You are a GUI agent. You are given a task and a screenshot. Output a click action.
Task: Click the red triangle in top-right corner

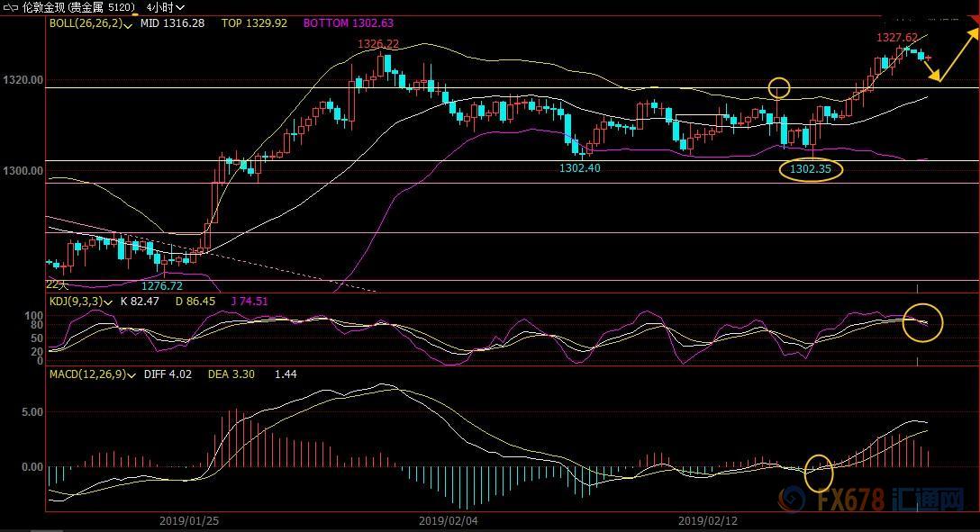(x=973, y=22)
